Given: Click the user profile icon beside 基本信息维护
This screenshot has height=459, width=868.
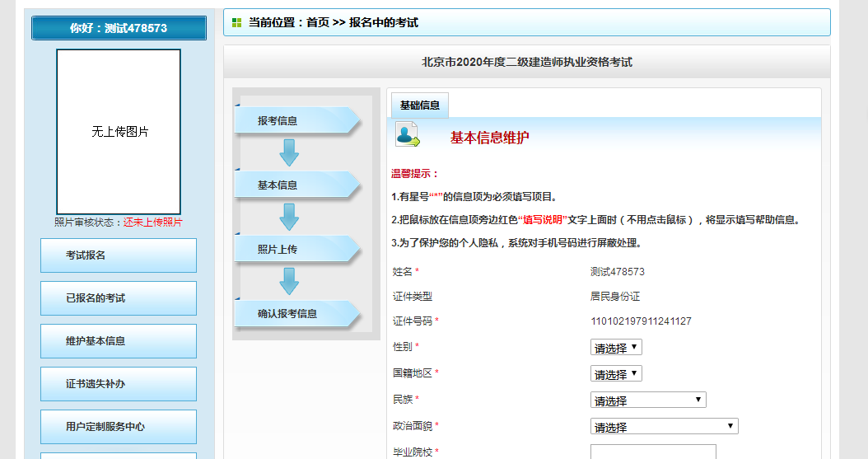Looking at the screenshot, I should (407, 134).
